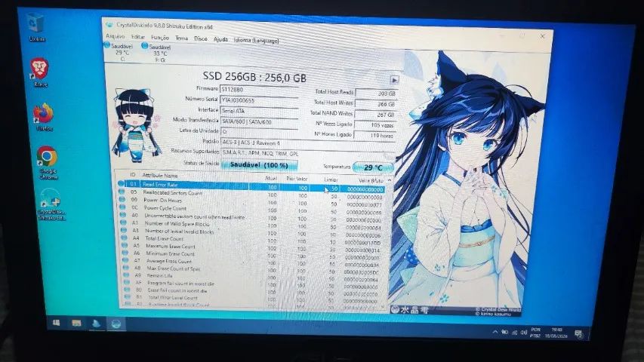This screenshot has height=362, width=644.
Task: Launch the Brave browser desktop shortcut
Action: 40,72
